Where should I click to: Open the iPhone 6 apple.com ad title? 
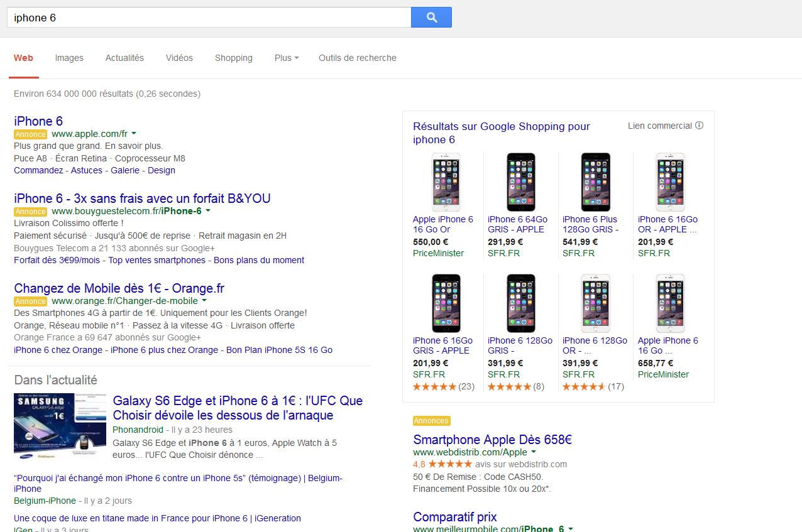point(38,121)
